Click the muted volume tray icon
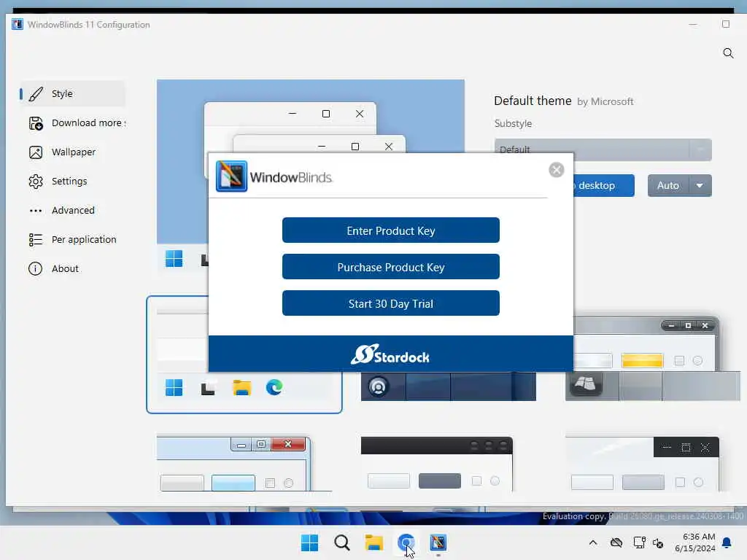Screen dimensions: 747x560 coord(659,542)
